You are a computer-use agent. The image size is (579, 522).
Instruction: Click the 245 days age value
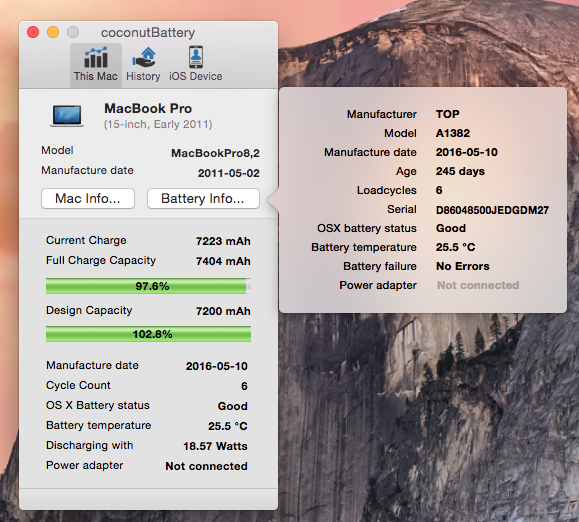(460, 171)
